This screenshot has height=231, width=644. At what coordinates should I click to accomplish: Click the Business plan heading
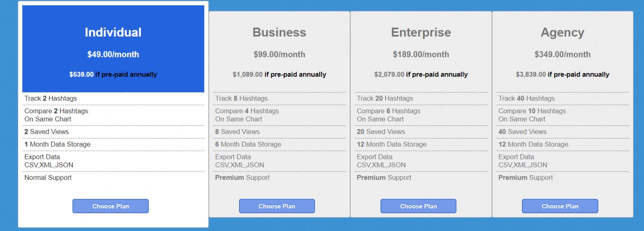pyautogui.click(x=279, y=32)
